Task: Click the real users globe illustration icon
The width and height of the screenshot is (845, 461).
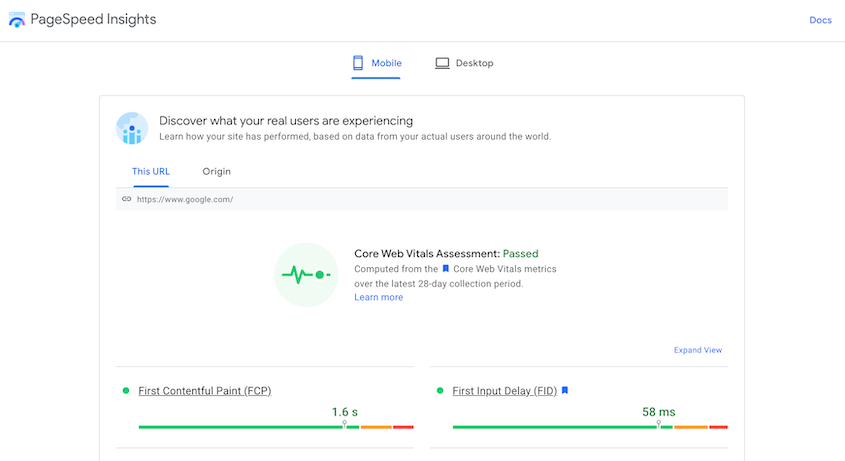Action: pos(132,128)
